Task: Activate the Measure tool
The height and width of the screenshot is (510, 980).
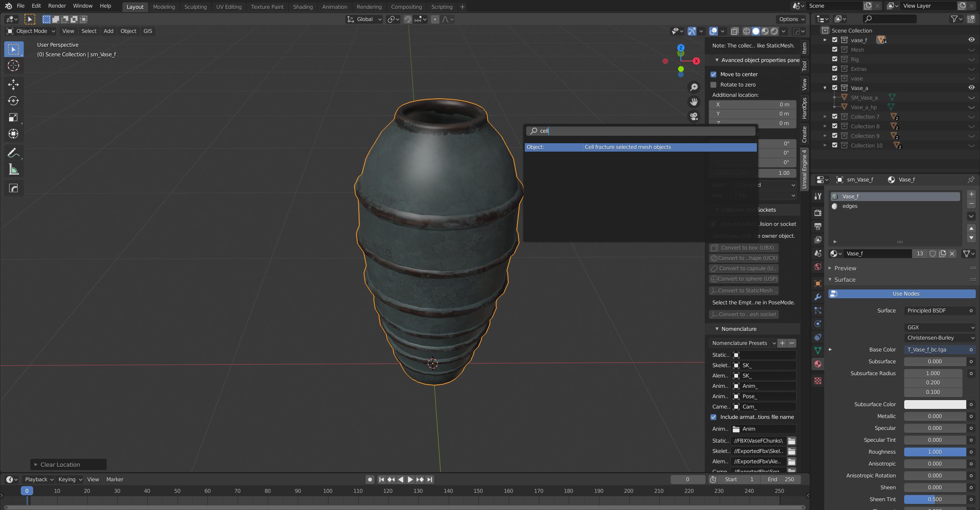Action: [x=13, y=170]
